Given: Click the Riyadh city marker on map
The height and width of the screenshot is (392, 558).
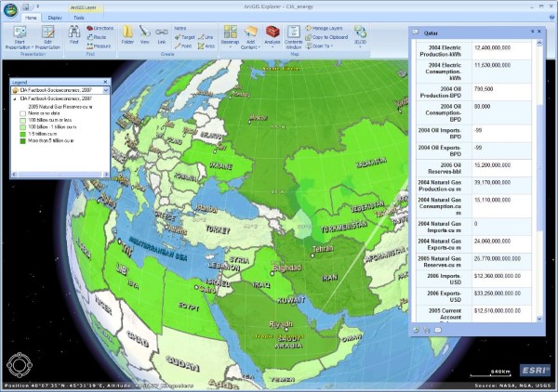Looking at the screenshot, I should pyautogui.click(x=286, y=330).
